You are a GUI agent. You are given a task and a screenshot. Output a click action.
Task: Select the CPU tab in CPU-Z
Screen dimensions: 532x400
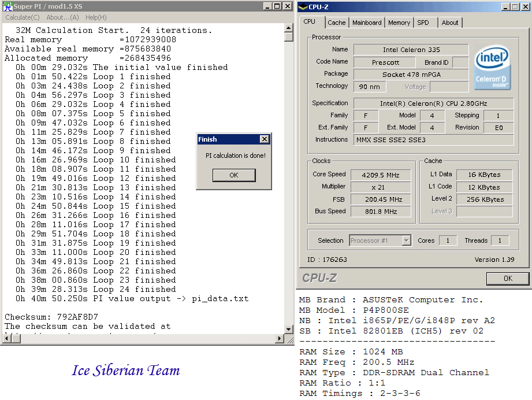(310, 22)
